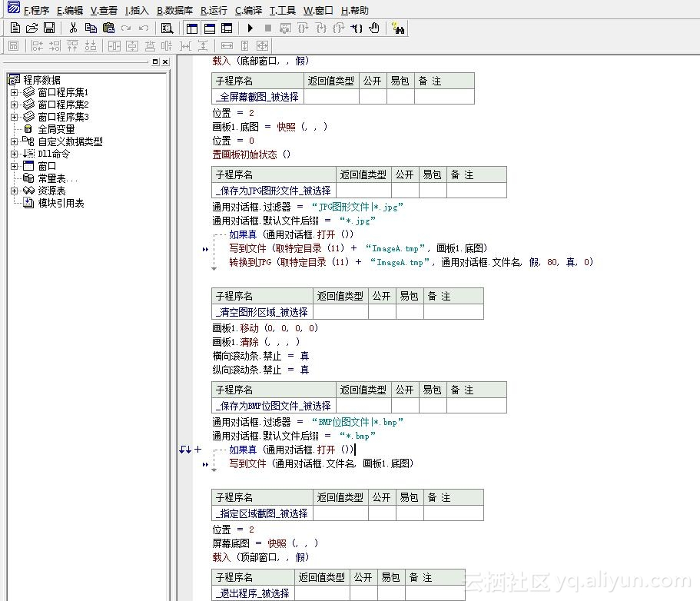The image size is (700, 601).
Task: Click the run-to-cursor arrow braces icon
Action: [357, 28]
